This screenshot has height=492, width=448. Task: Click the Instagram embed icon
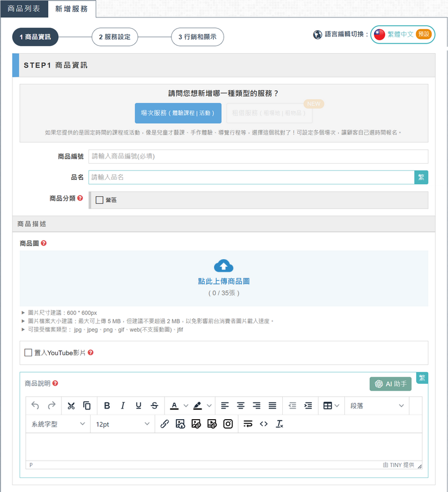tap(228, 424)
